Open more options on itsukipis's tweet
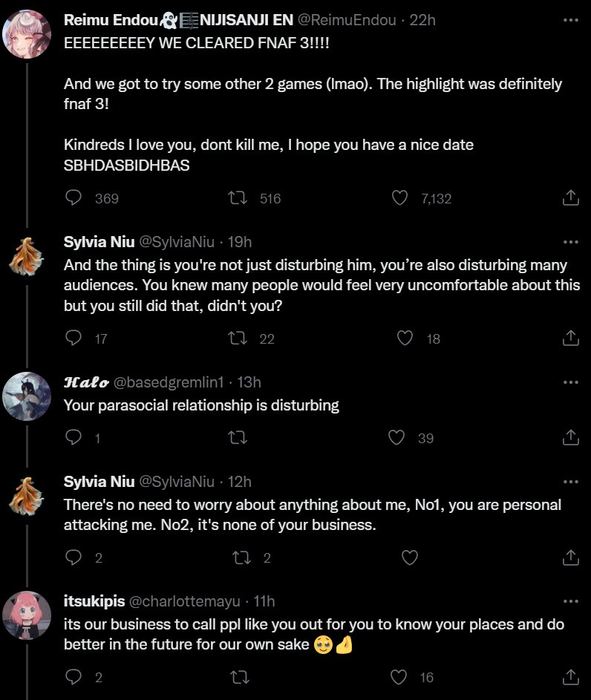The height and width of the screenshot is (700, 591). click(x=570, y=601)
